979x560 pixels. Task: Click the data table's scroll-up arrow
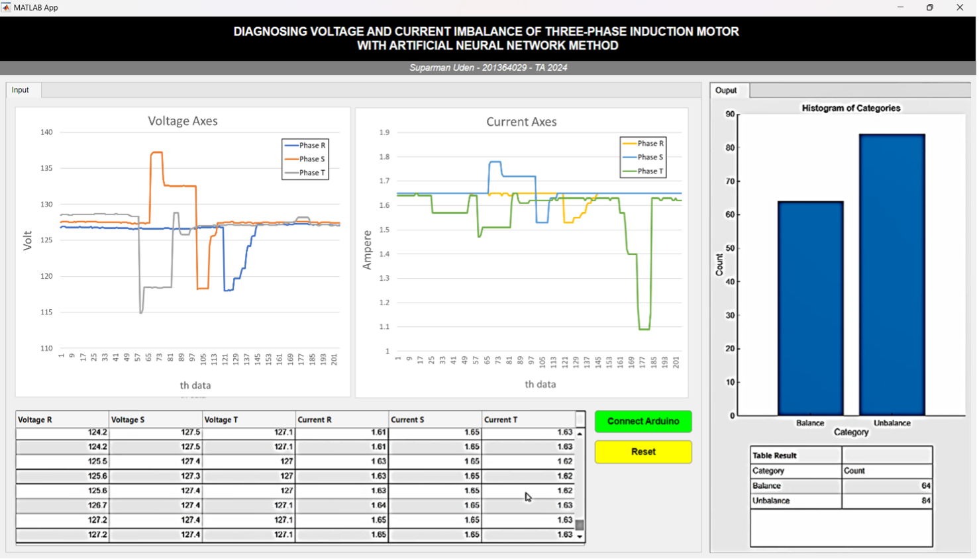(x=581, y=434)
